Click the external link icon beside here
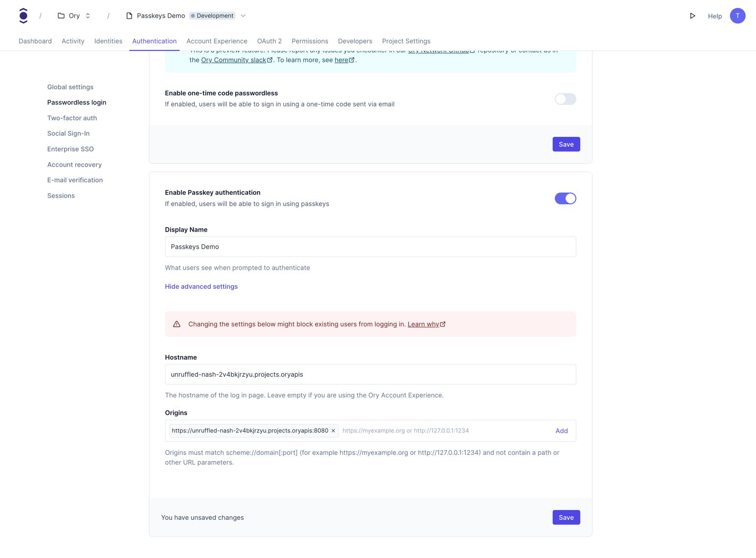Viewport: 756px width, 558px height. tap(352, 60)
